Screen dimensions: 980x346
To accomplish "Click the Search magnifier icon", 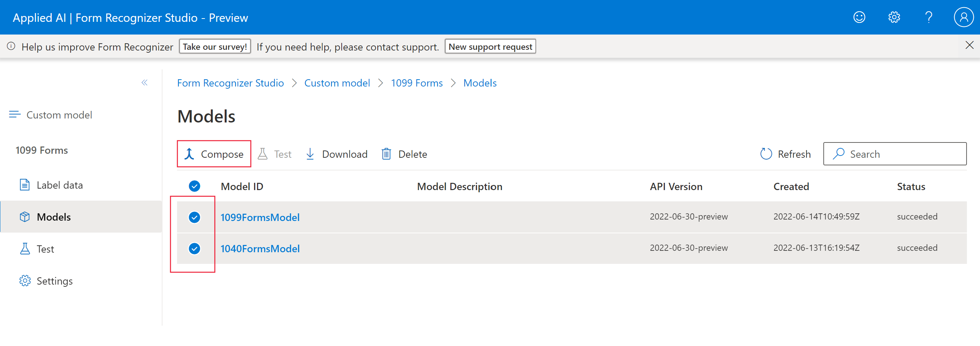I will coord(839,154).
